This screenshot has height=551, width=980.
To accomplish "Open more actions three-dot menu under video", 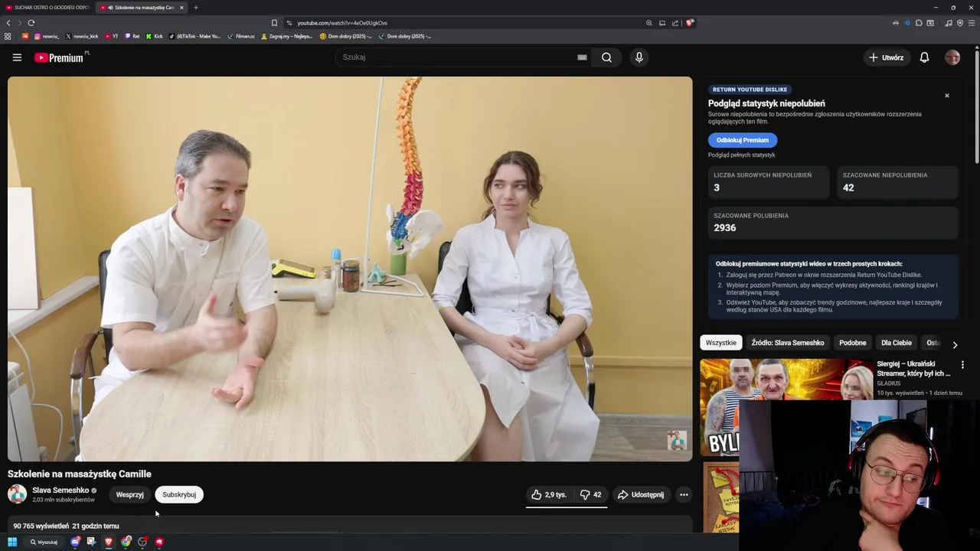I will 684,494.
